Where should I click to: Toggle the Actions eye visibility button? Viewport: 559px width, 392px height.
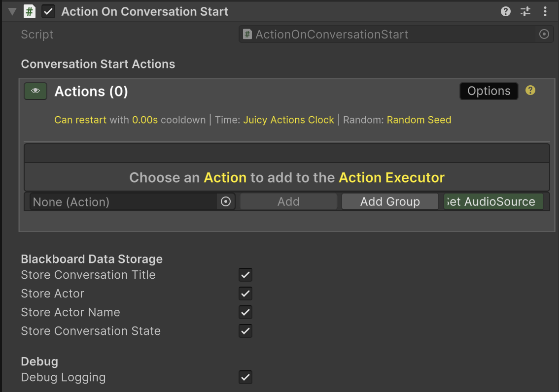[35, 91]
